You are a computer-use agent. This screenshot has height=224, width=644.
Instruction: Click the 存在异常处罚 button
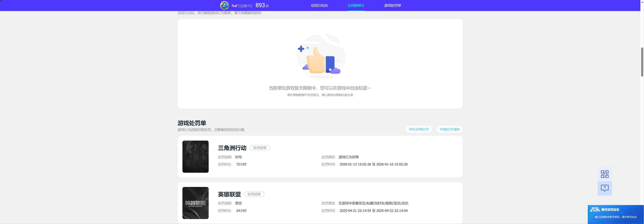(x=418, y=129)
